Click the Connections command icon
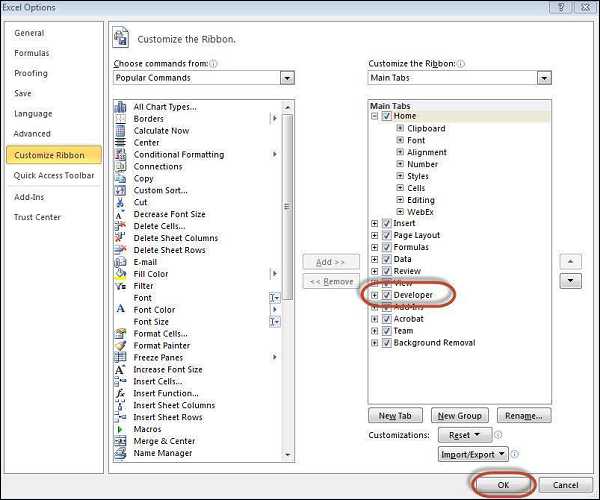 tap(120, 166)
